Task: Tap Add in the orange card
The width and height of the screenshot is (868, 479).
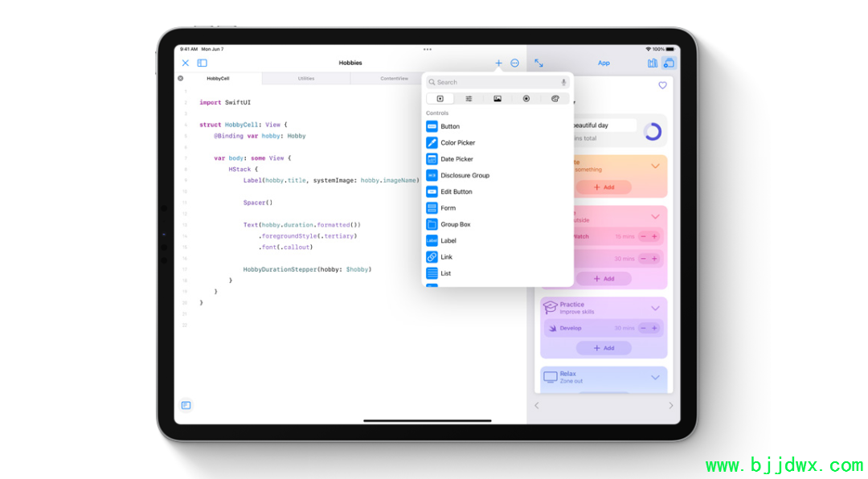Action: point(604,188)
